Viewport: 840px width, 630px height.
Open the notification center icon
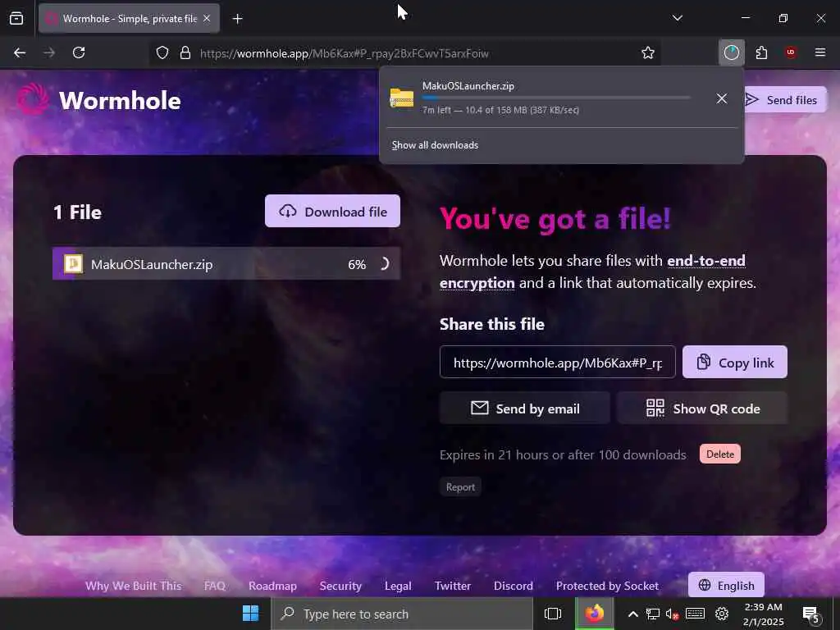coord(810,614)
